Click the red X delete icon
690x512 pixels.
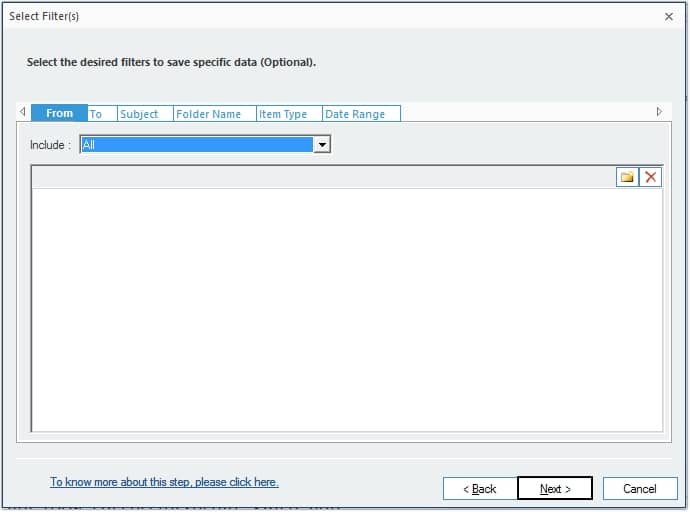click(650, 177)
